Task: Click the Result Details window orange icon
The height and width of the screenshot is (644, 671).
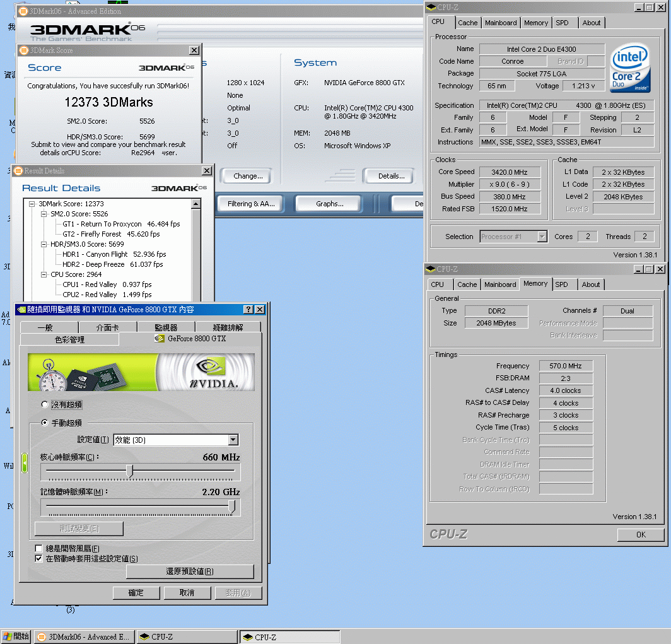Action: click(18, 171)
